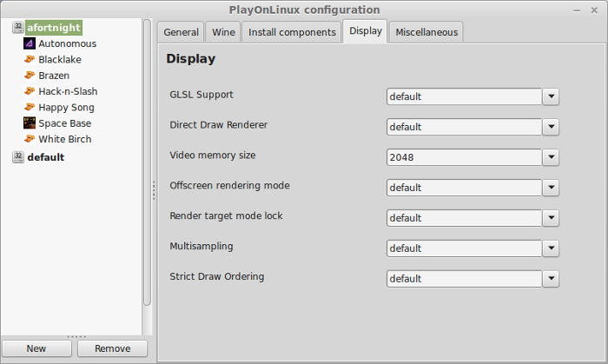Viewport: 608px width, 364px height.
Task: Click the Brazen shortcut icon
Action: click(30, 76)
